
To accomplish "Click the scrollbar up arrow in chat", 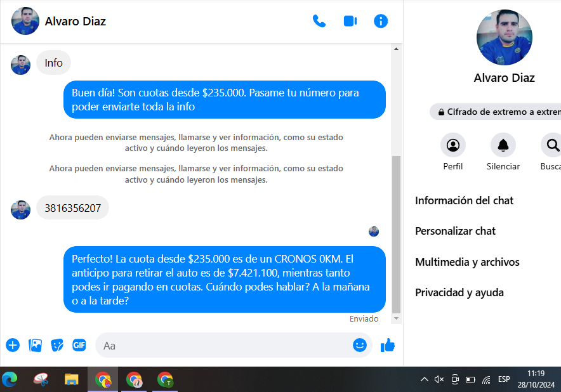I will coord(396,49).
